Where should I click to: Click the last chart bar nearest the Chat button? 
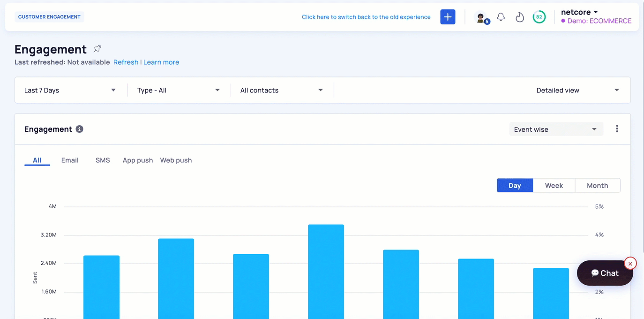[x=551, y=294]
